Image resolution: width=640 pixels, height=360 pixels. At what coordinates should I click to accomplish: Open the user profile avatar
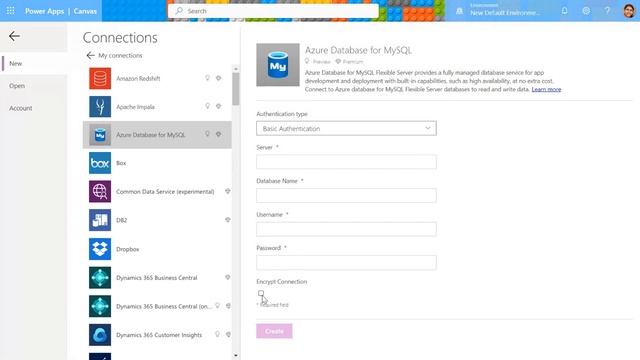point(629,11)
